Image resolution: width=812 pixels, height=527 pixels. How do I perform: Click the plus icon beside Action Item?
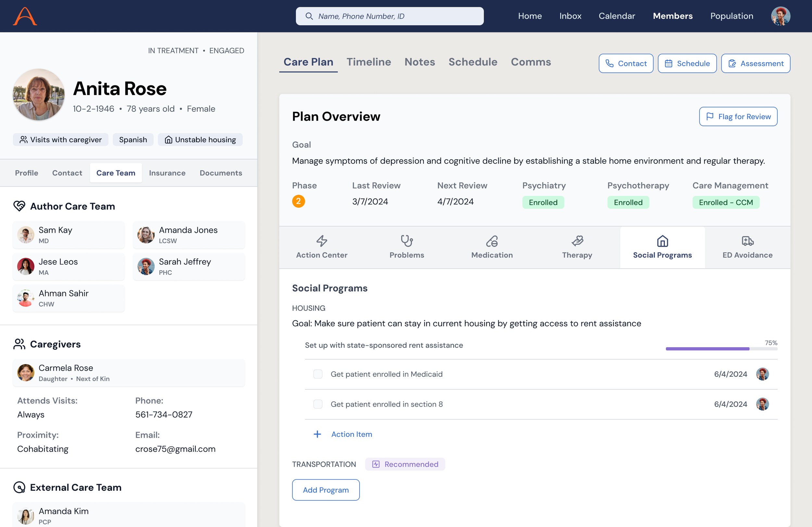317,434
